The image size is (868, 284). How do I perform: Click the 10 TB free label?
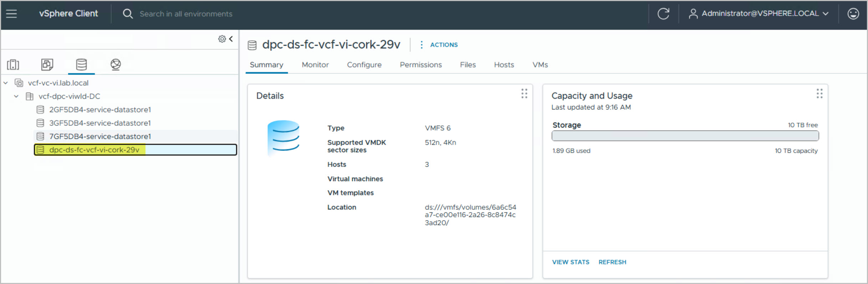pos(803,125)
